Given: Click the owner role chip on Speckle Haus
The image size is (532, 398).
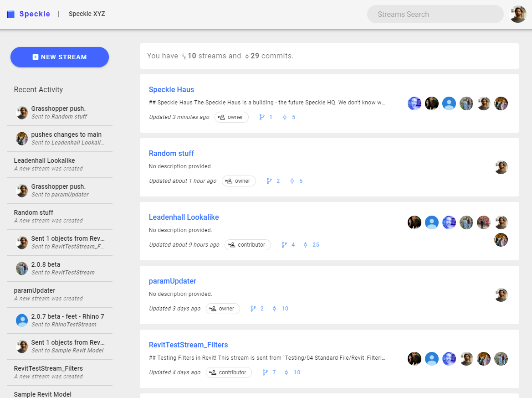Looking at the screenshot, I should (x=231, y=117).
